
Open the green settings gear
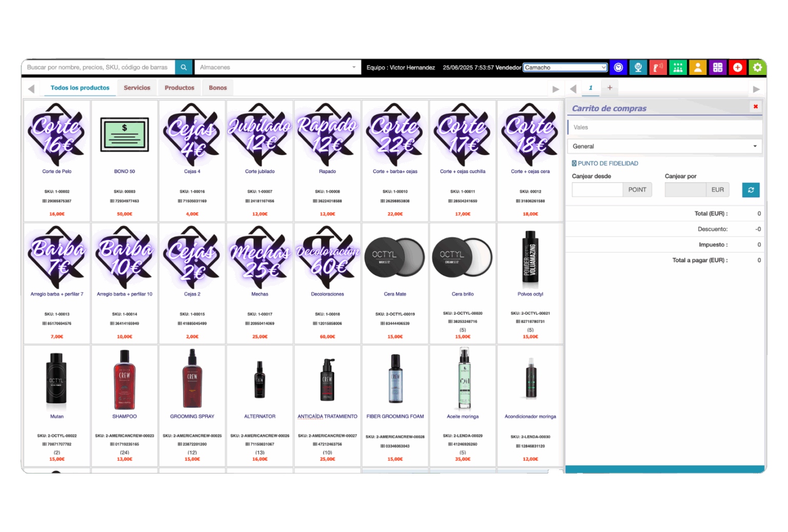(757, 67)
